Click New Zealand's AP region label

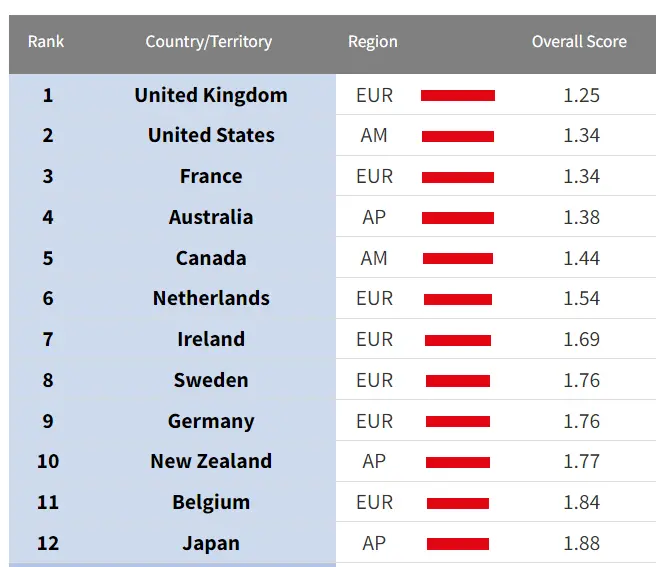pyautogui.click(x=374, y=462)
